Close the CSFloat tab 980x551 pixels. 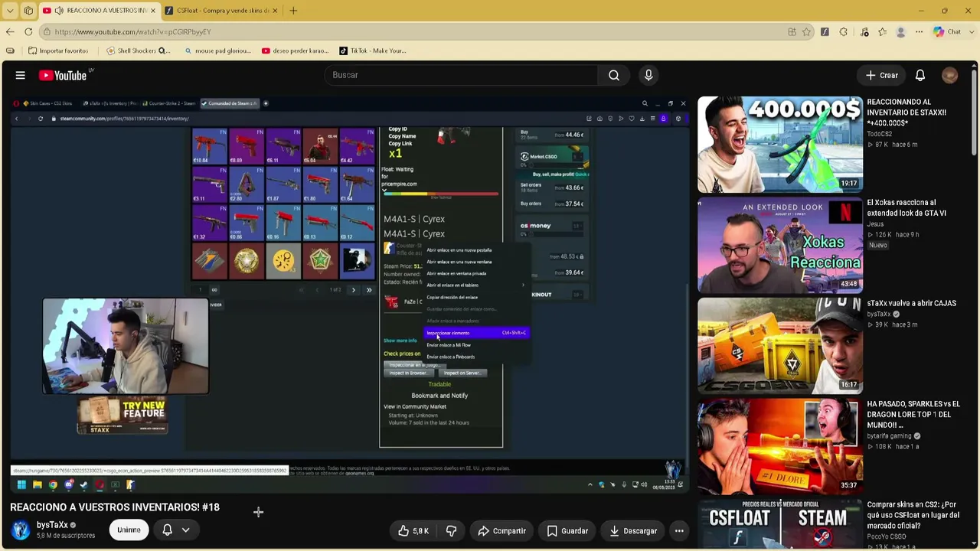click(273, 11)
